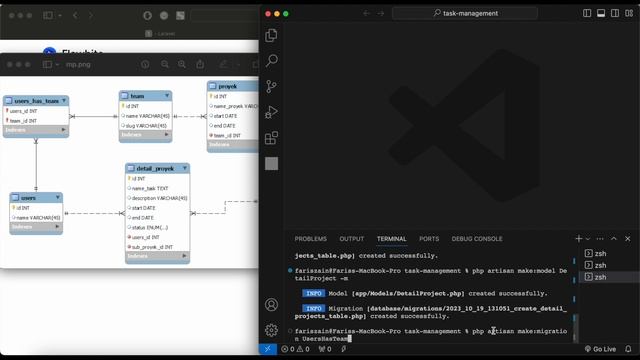Switch to the OUTPUT panel tab
This screenshot has height=360, width=640.
(351, 239)
